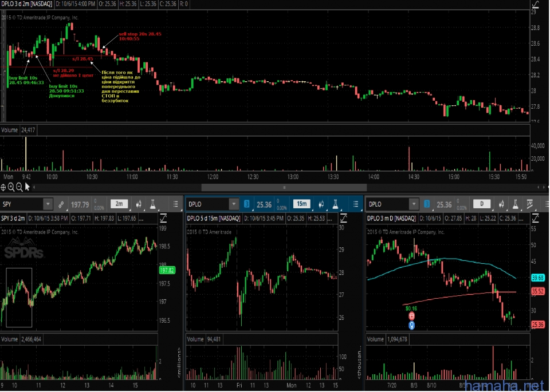Open drawing tools on the main DPLO 2m chart

[x=536, y=4]
